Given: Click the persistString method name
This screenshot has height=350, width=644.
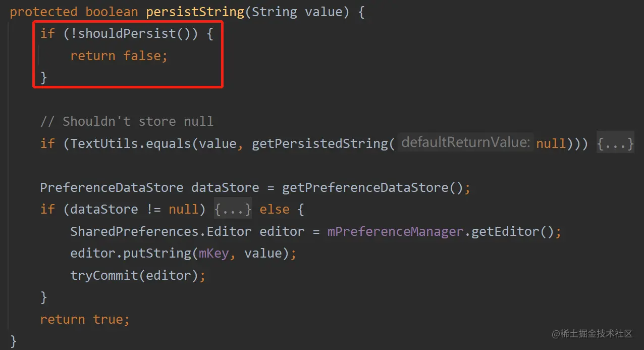Looking at the screenshot, I should pyautogui.click(x=195, y=12).
